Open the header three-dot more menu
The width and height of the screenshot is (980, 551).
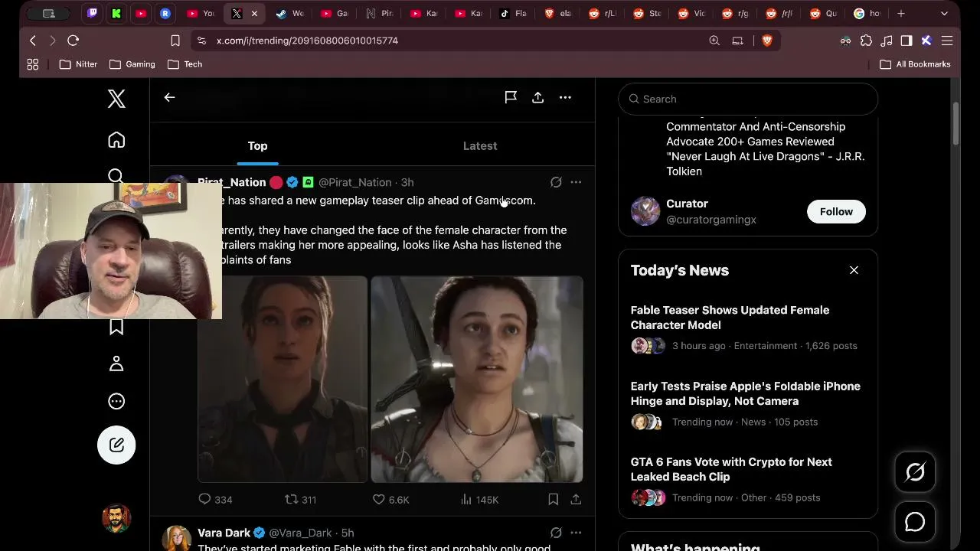(x=565, y=97)
